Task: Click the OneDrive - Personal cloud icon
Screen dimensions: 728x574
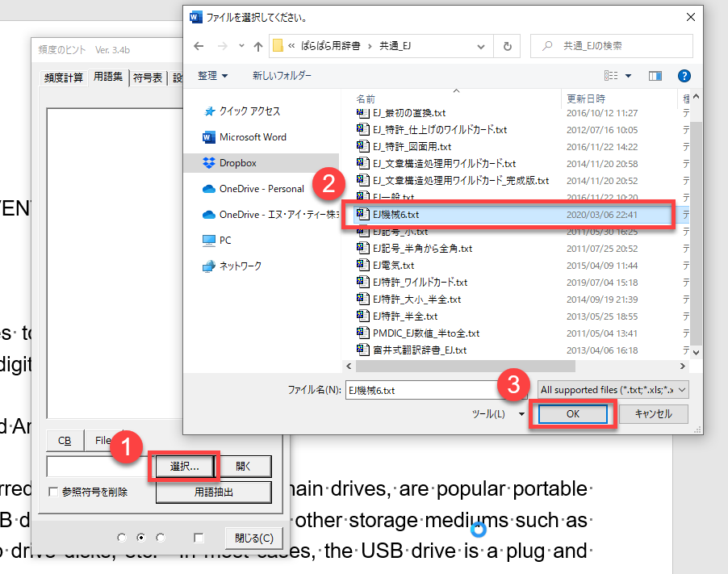Action: tap(209, 188)
